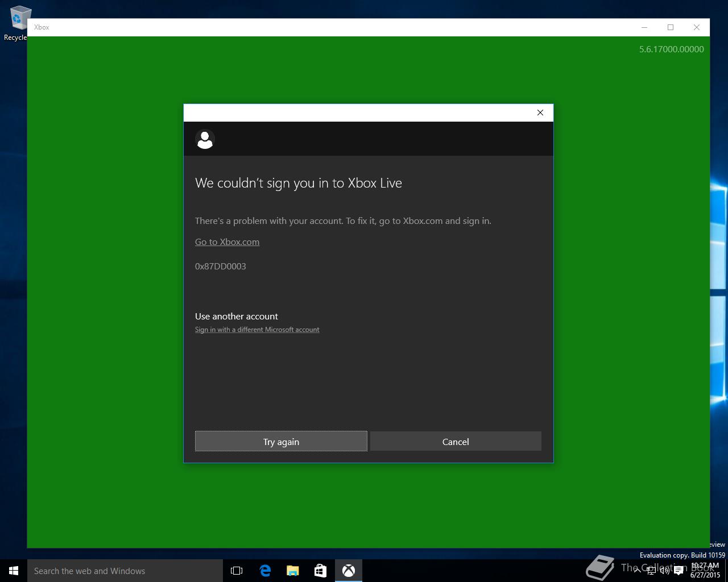The height and width of the screenshot is (582, 728).
Task: Click the Use another account heading
Action: [x=237, y=316]
